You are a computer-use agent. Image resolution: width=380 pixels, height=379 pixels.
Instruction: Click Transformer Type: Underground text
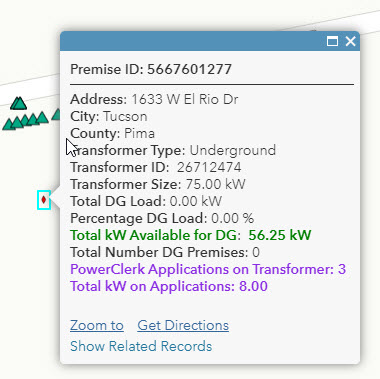173,150
